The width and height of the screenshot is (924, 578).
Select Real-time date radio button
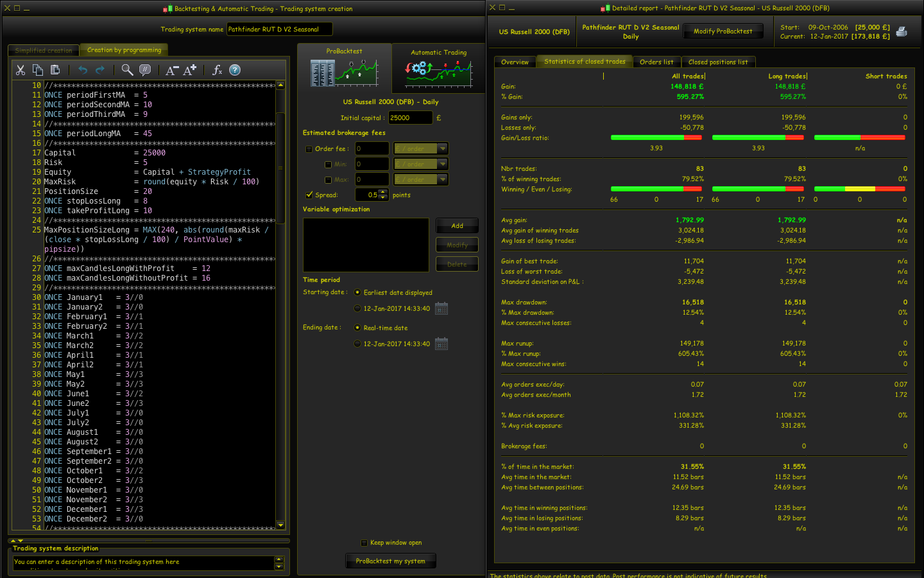click(357, 328)
